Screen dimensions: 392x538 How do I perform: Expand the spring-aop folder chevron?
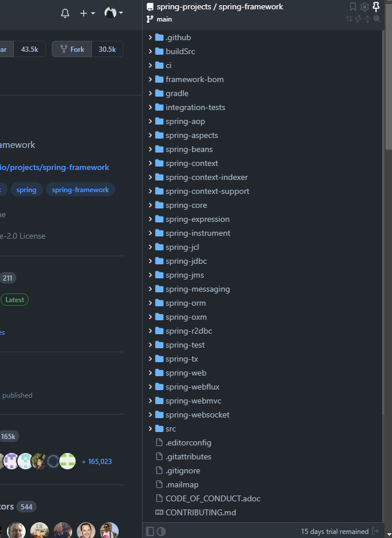[150, 122]
